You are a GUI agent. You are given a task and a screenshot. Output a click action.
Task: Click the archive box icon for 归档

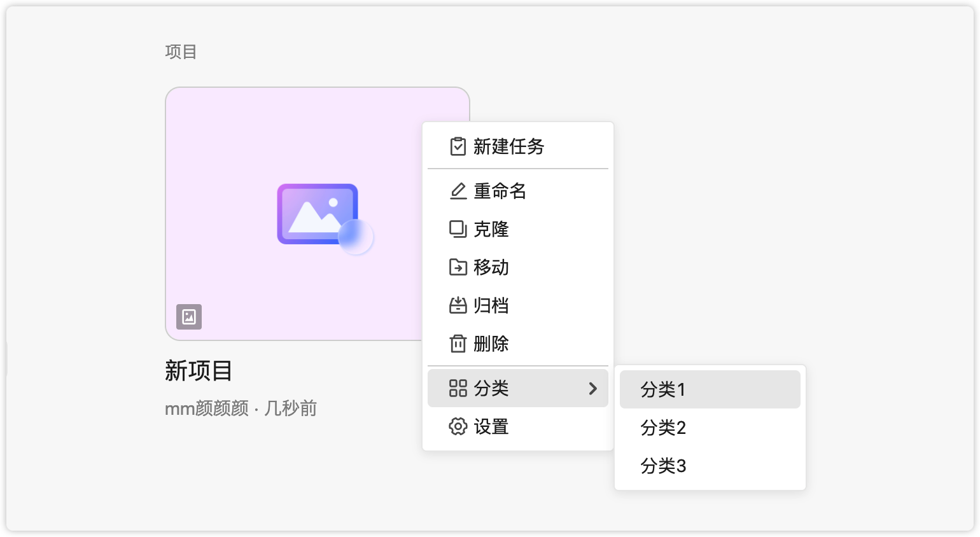pyautogui.click(x=458, y=305)
